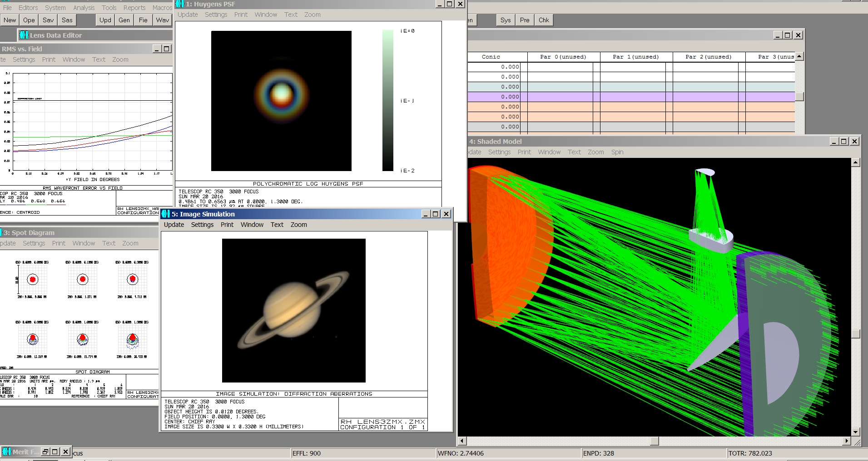Open the Editors menu
This screenshot has width=868, height=461.
coord(28,8)
